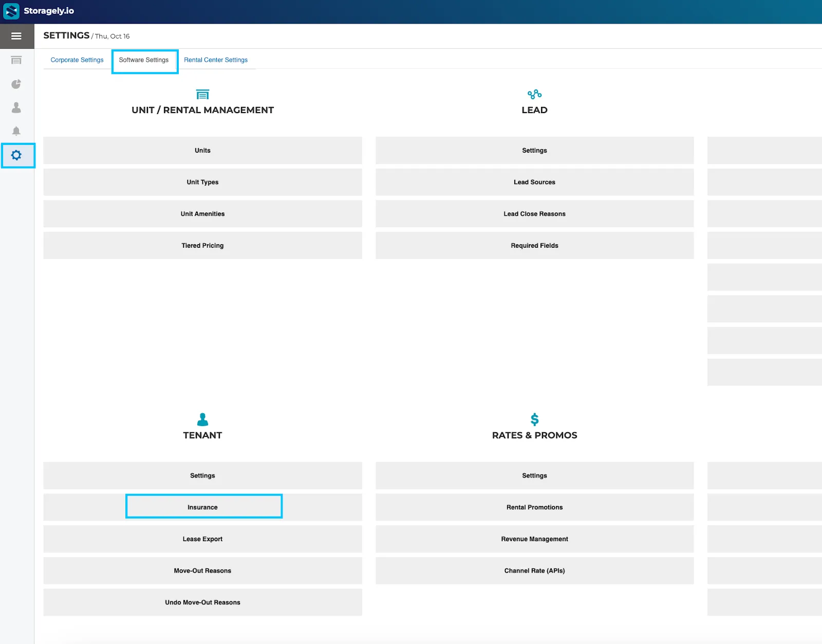The image size is (822, 644).
Task: Click the Rates & Promos dollar icon
Action: [x=534, y=419]
